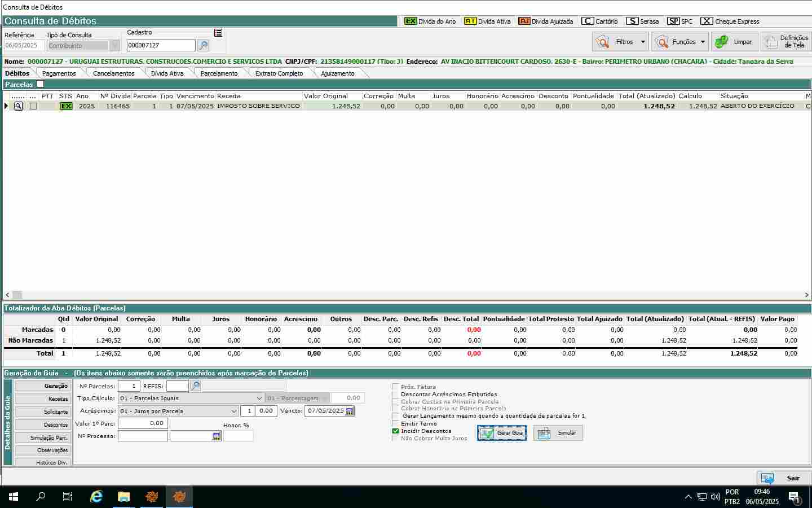Expand the Acréscimos dropdown
Screen dimensions: 812x508
pyautogui.click(x=234, y=411)
